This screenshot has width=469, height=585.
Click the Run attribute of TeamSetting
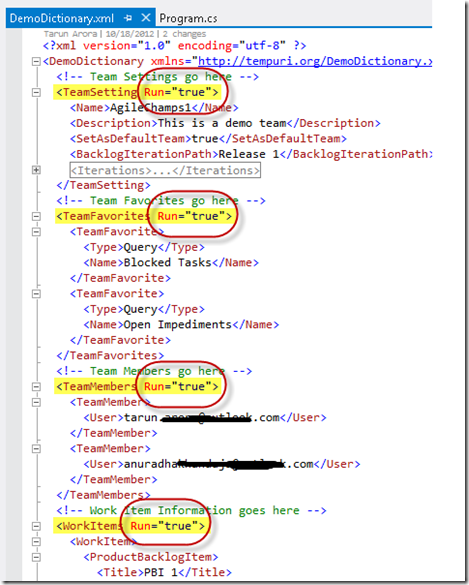(x=181, y=92)
